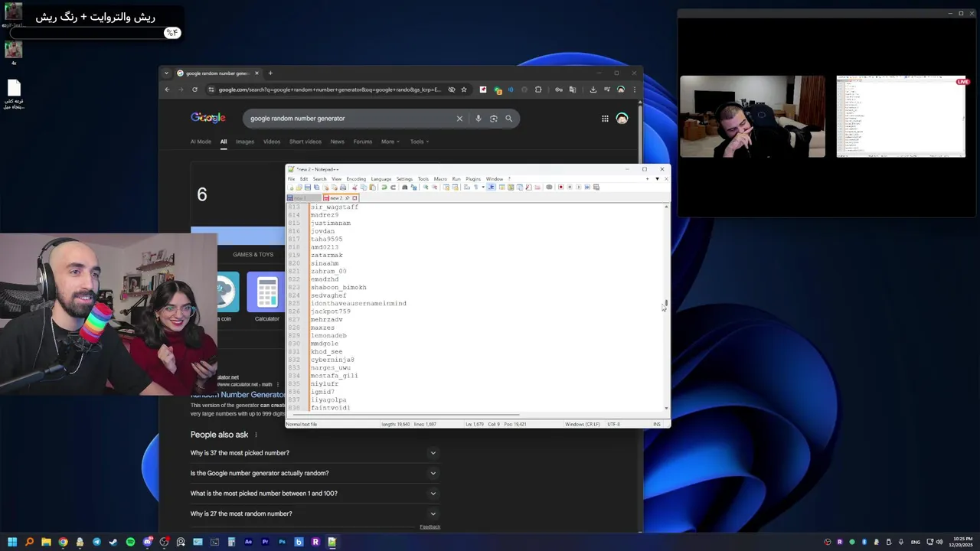Click line 'cyberninja8' in Notepad++
This screenshot has height=551, width=980.
click(x=332, y=360)
